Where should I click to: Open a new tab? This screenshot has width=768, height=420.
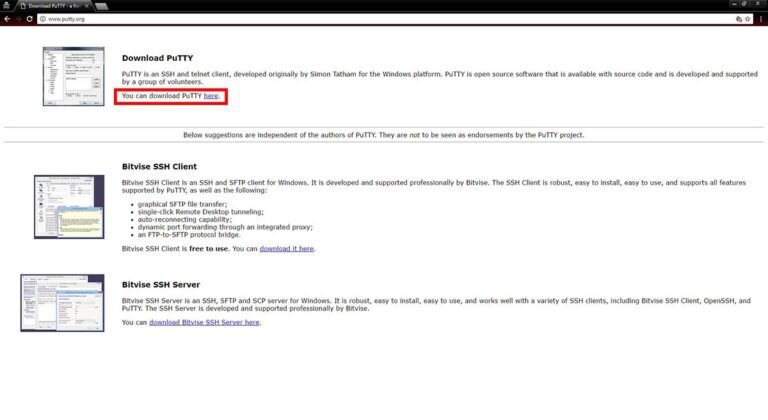coord(102,6)
